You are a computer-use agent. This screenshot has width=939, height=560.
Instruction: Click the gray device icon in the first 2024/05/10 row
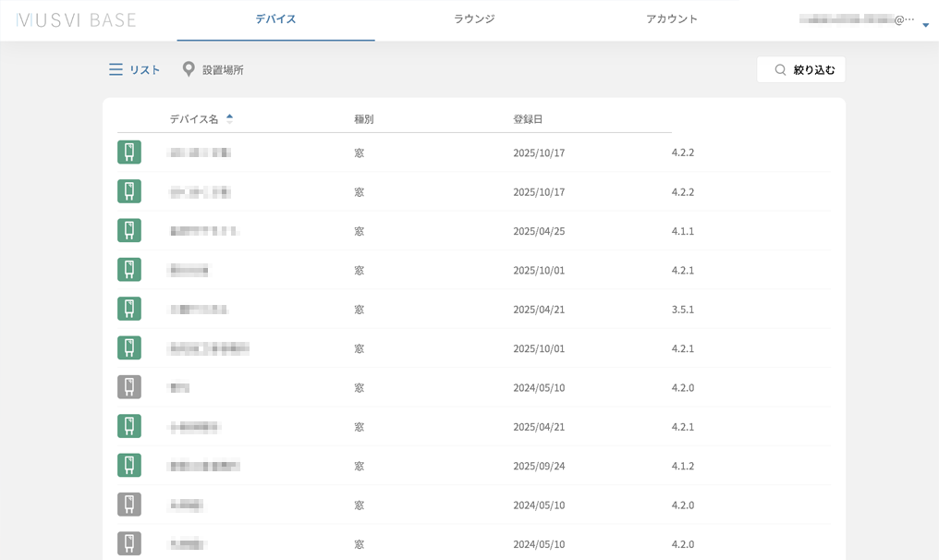click(x=129, y=387)
